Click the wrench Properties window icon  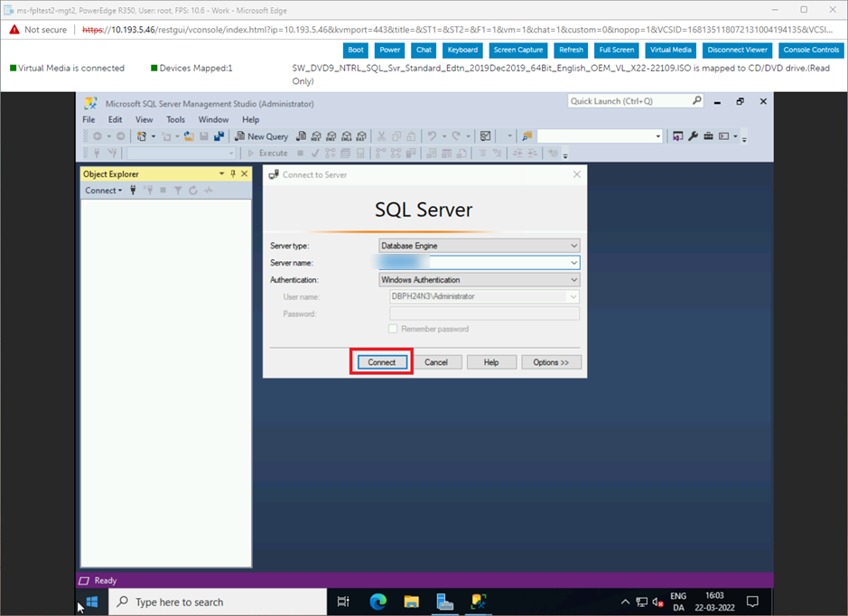694,136
